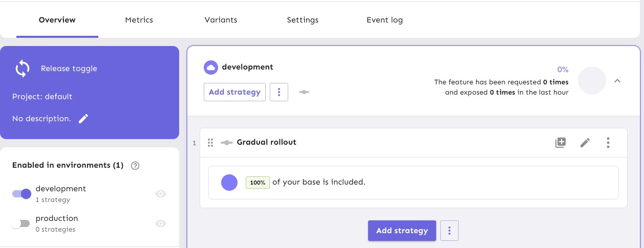Click eye icon for development environment

[161, 194]
